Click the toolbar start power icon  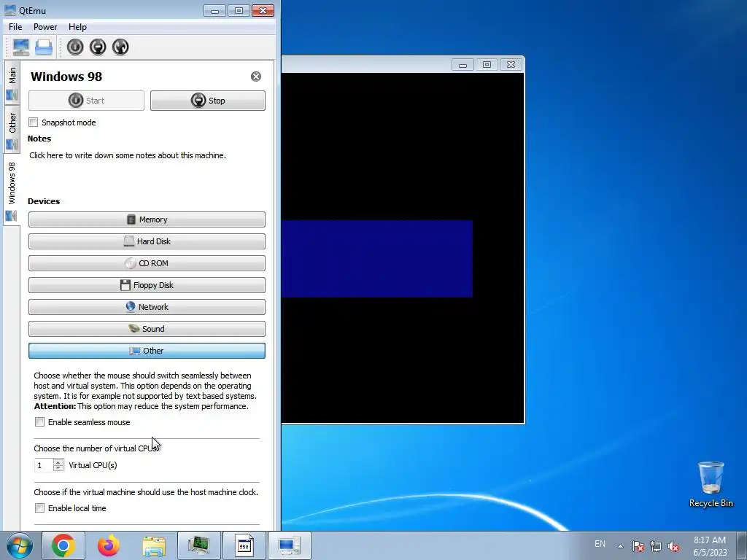point(75,47)
